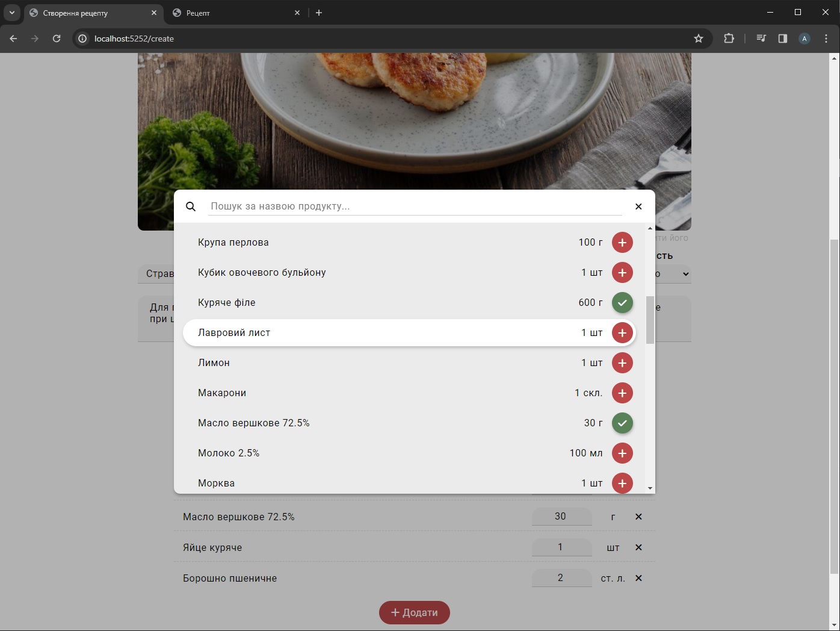Toggle the green check for Куряче філе
Screen dimensions: 840x631
(622, 303)
